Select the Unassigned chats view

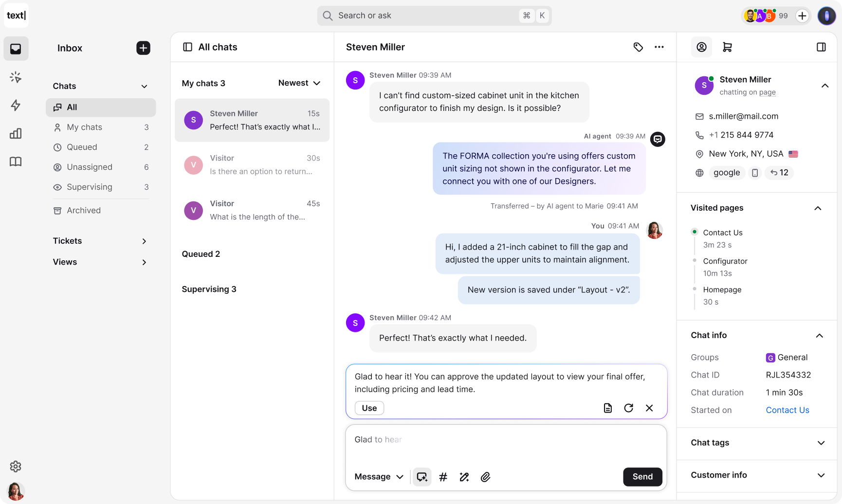89,167
